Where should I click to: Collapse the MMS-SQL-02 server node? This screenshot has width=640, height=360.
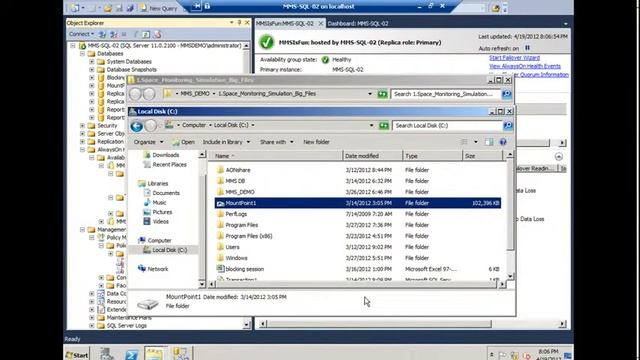coord(73,46)
